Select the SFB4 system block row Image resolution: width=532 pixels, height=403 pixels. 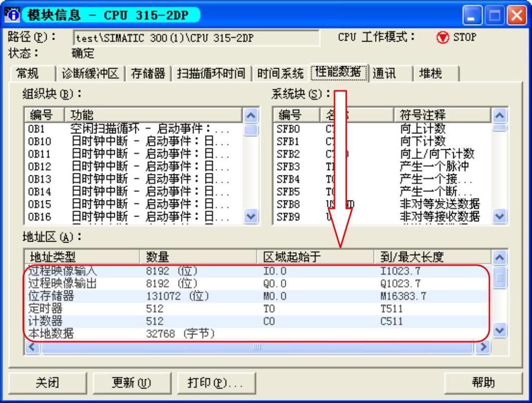point(383,179)
